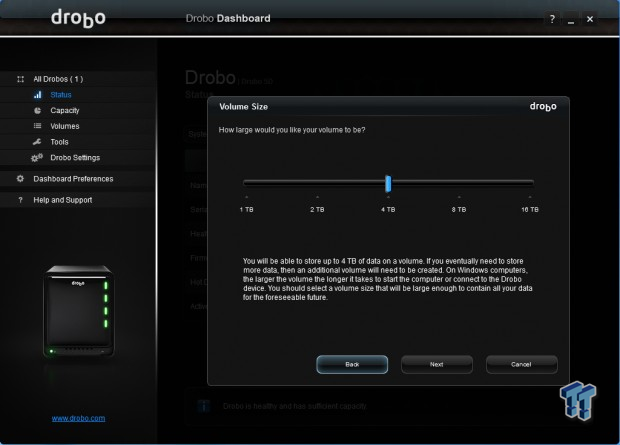Click the All Drobos grid icon
Screen dimensions: 620x445
pyautogui.click(x=21, y=79)
